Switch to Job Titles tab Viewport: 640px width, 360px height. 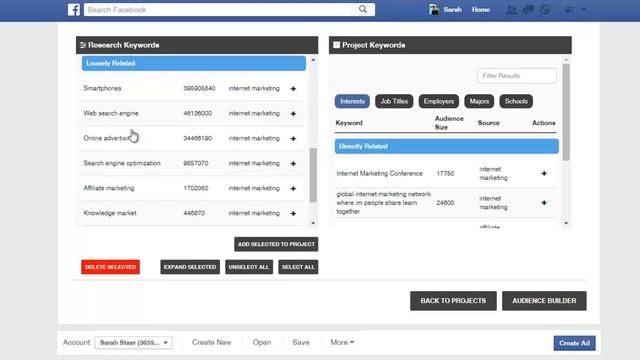click(394, 101)
